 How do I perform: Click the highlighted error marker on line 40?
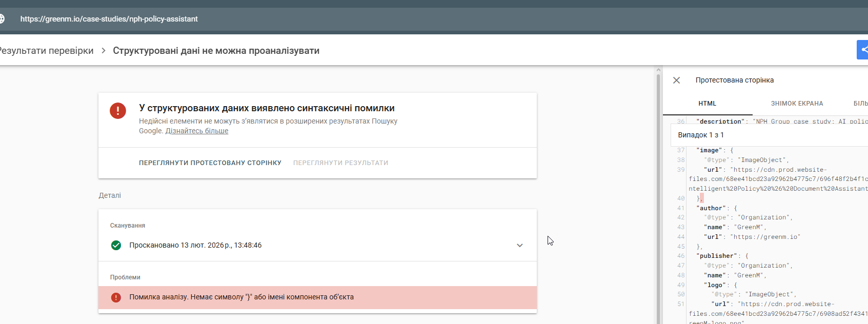[x=701, y=198]
